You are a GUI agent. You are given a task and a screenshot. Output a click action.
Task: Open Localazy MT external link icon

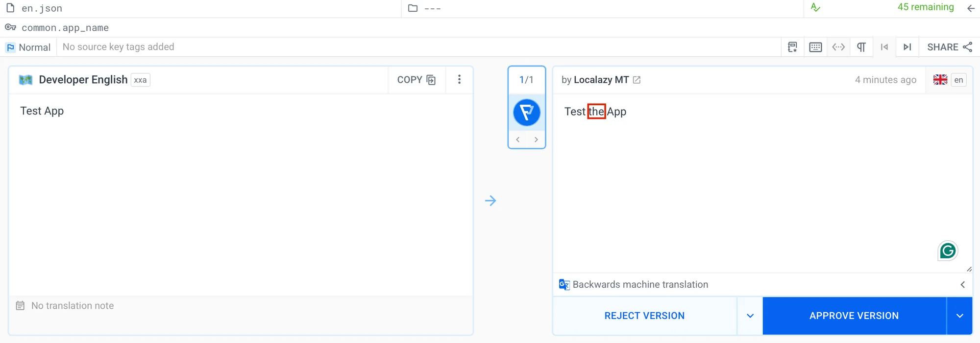637,80
